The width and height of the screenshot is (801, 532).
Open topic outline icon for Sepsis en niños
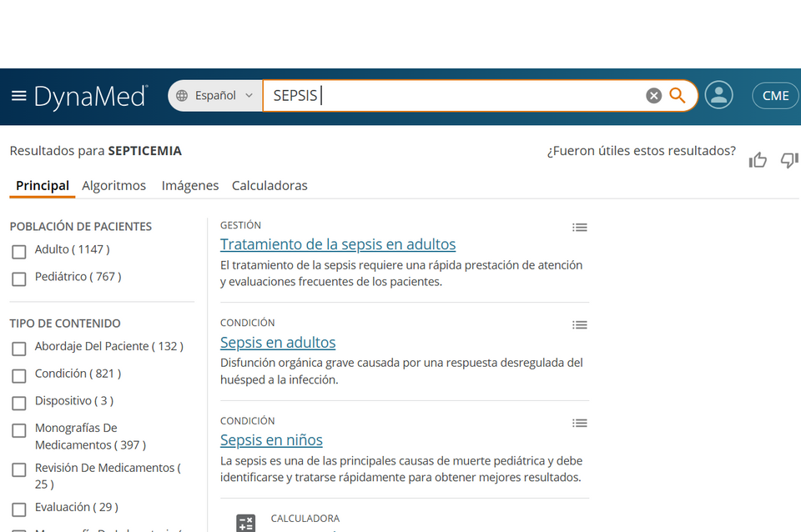(x=580, y=424)
